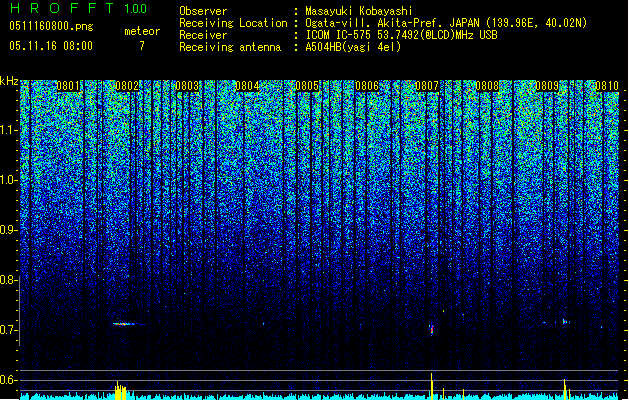Screen dimensions: 629x400
Task: Click the 0.8 kHz axis label
Action: [9, 280]
